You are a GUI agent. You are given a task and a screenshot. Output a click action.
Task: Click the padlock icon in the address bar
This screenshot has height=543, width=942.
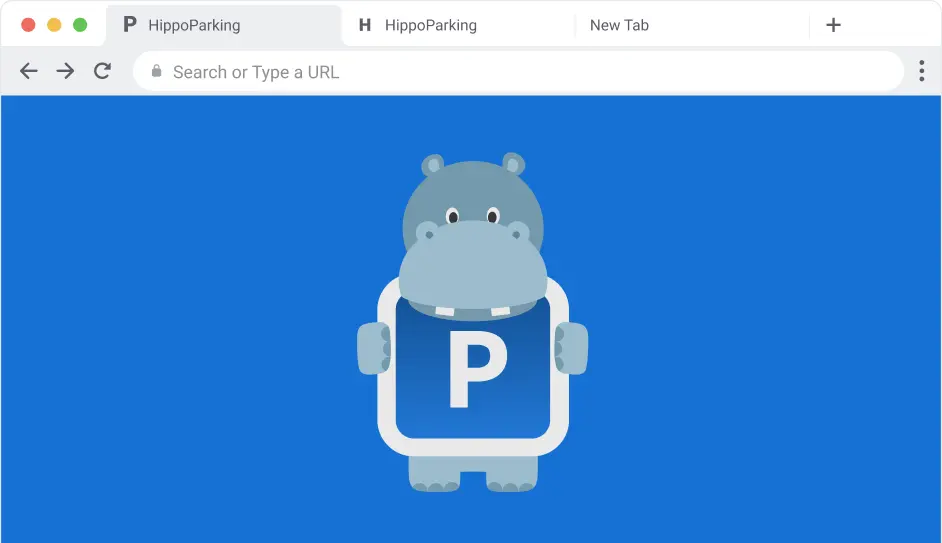point(156,71)
